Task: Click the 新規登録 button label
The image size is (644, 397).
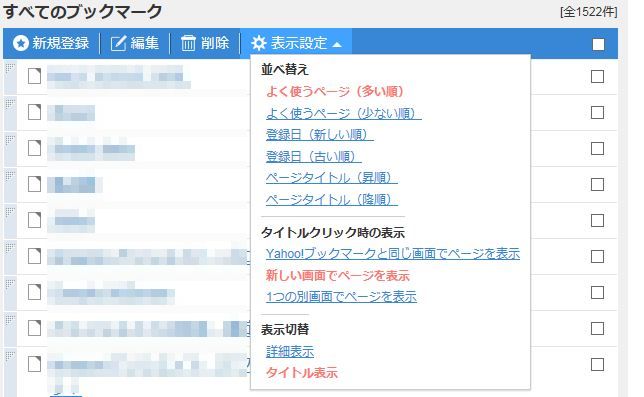Action: point(61,43)
